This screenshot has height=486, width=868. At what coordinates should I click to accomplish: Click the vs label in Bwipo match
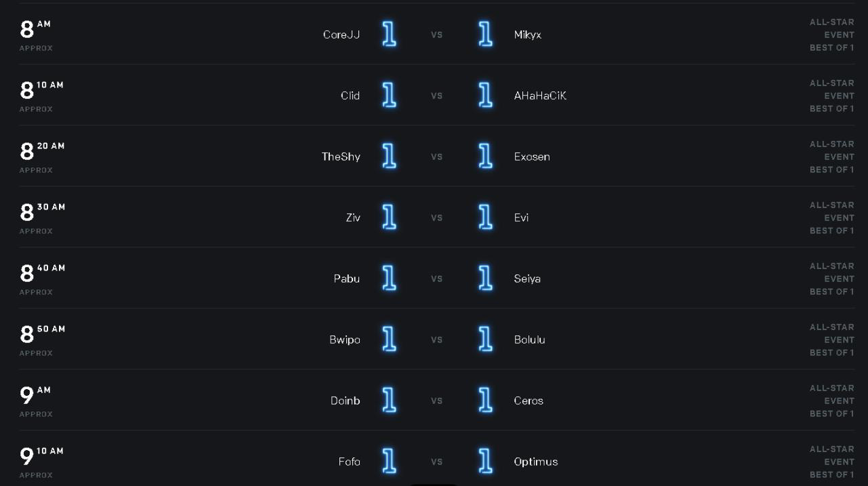pos(436,340)
